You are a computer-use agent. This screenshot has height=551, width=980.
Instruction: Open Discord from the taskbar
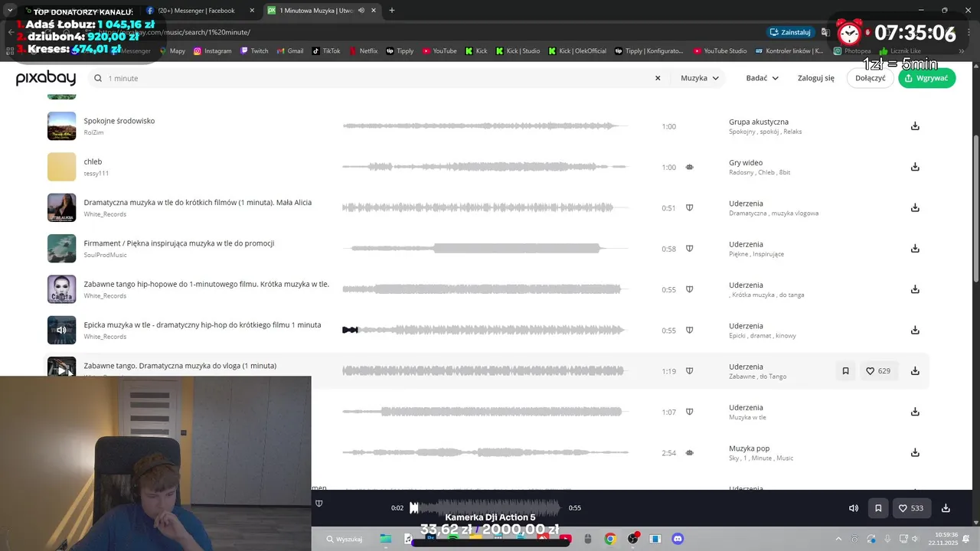tap(678, 539)
